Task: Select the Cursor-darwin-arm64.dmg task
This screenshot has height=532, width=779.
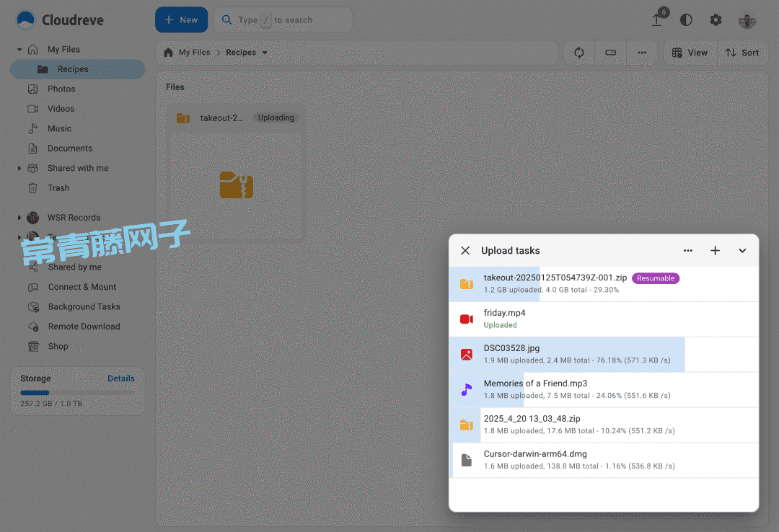Action: coord(604,461)
